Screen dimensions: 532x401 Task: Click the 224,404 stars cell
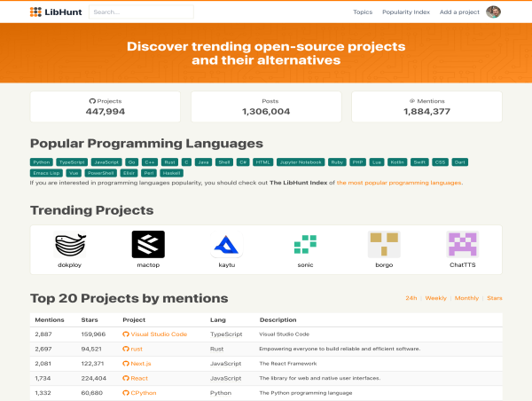[94, 378]
